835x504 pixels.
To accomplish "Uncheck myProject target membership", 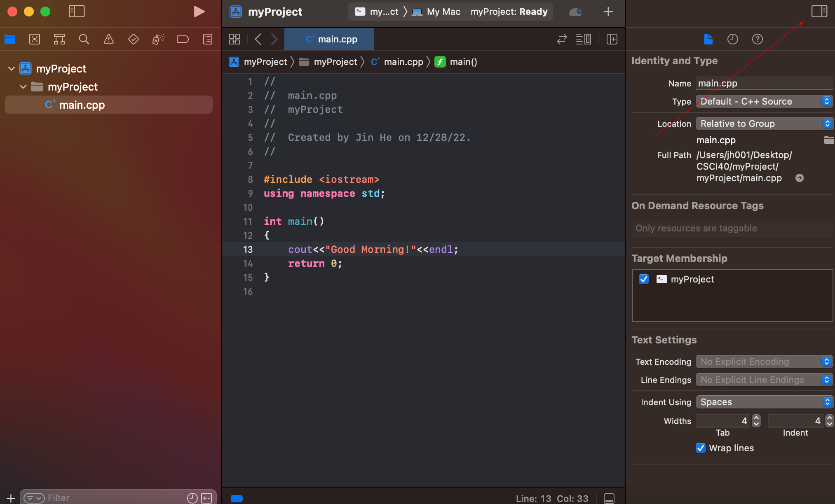I will point(644,279).
